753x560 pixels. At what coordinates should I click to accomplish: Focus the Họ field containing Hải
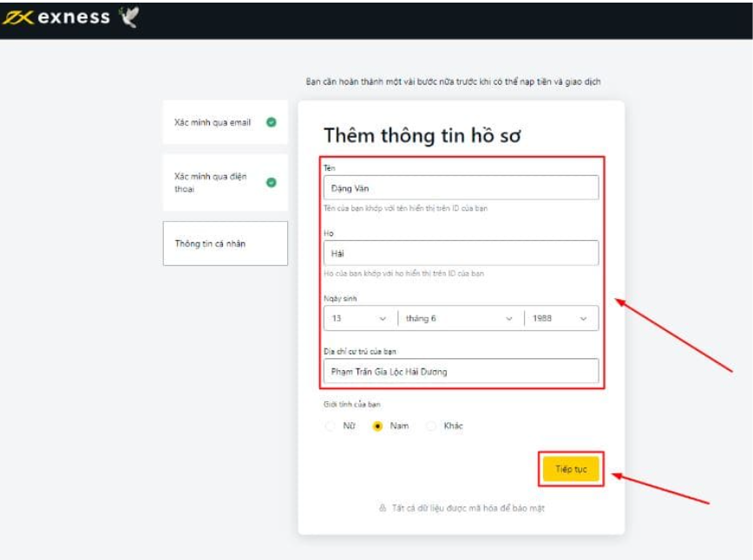point(461,253)
